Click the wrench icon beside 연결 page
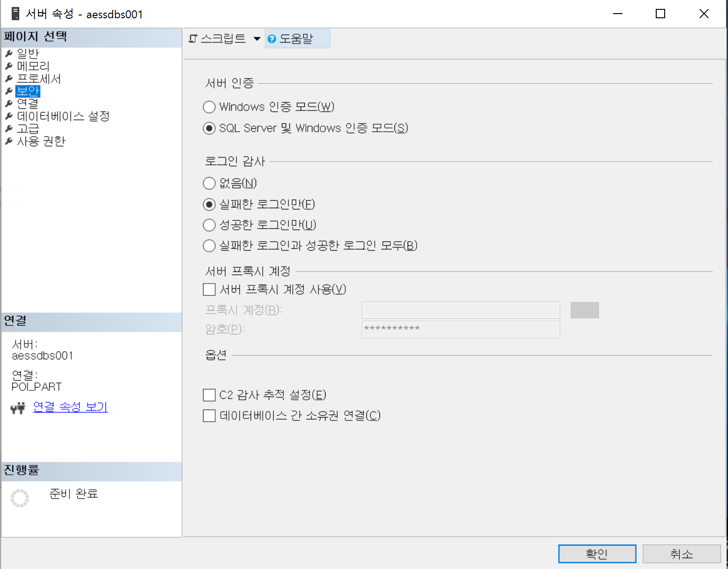The image size is (728, 569). [8, 104]
